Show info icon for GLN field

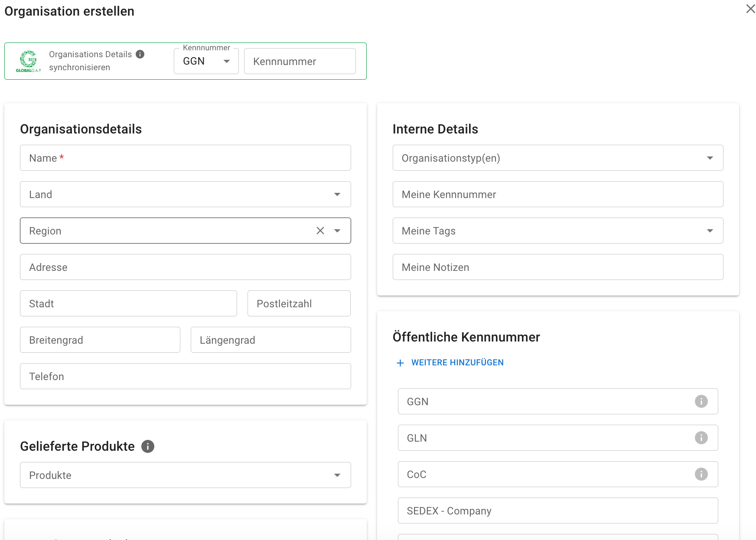(x=701, y=438)
